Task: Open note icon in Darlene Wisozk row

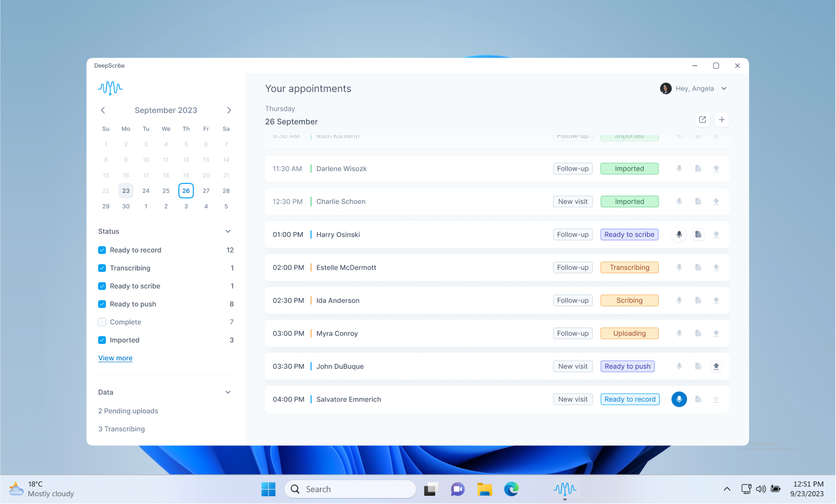Action: pyautogui.click(x=699, y=169)
